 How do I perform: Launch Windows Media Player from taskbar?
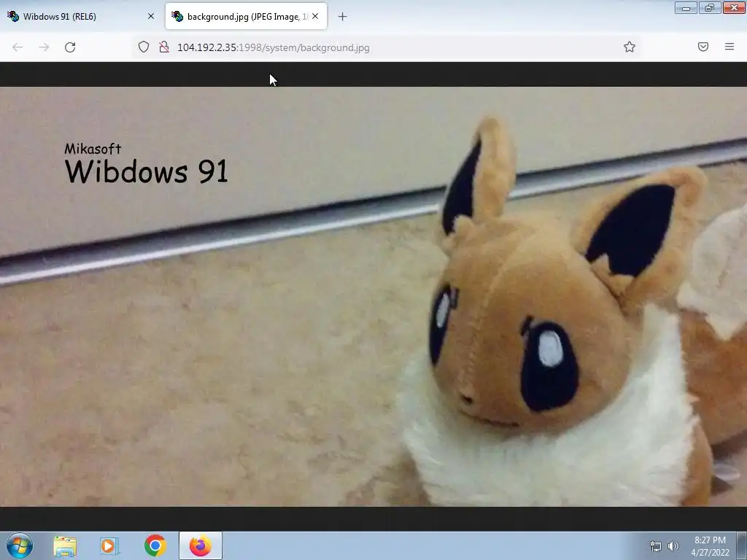click(109, 546)
